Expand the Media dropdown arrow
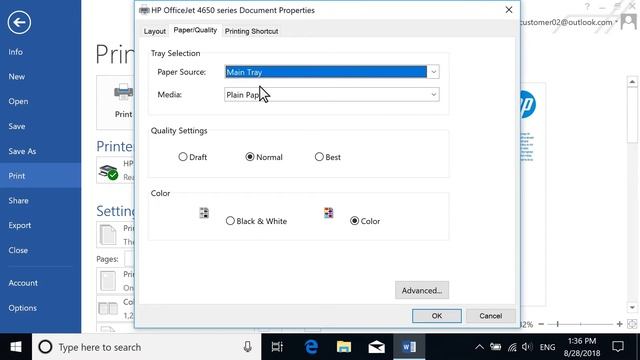 click(433, 95)
